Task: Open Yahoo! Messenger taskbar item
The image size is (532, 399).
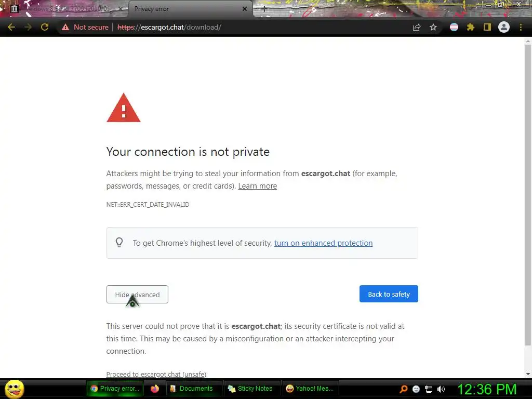Action: pyautogui.click(x=310, y=389)
